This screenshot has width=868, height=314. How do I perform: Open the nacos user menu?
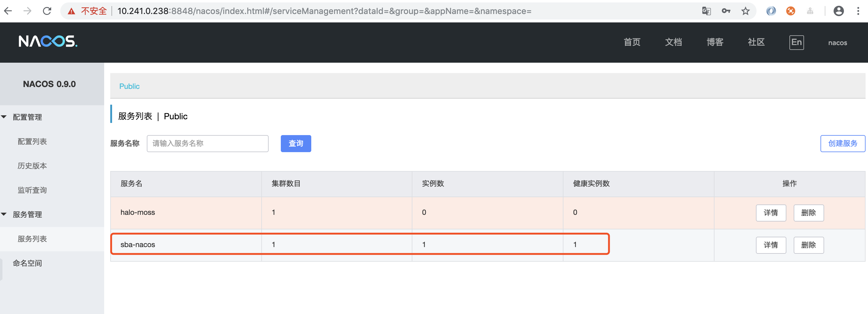coord(837,43)
